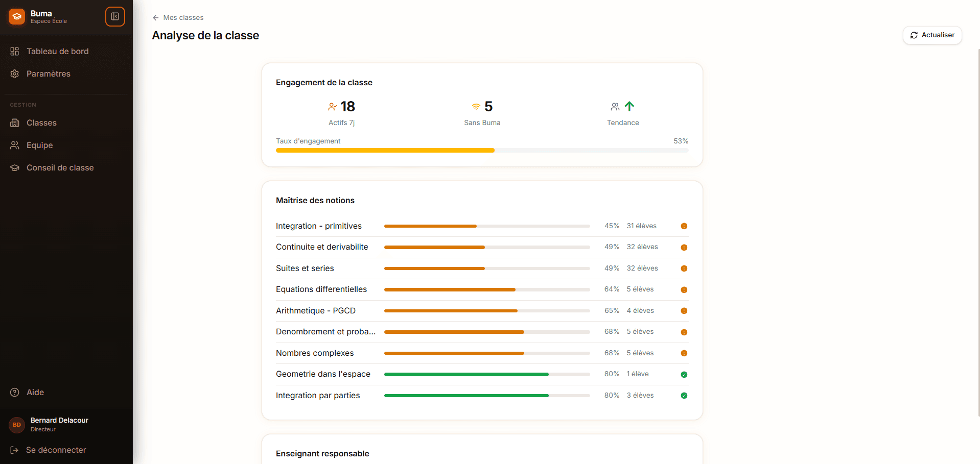Image resolution: width=980 pixels, height=464 pixels.
Task: Select the Integration - primitives row label
Action: pos(319,226)
